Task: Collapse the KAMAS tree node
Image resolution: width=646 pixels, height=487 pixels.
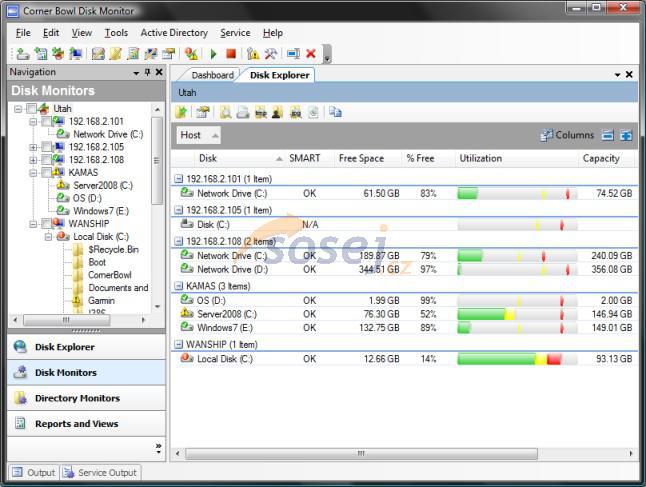Action: [33, 173]
